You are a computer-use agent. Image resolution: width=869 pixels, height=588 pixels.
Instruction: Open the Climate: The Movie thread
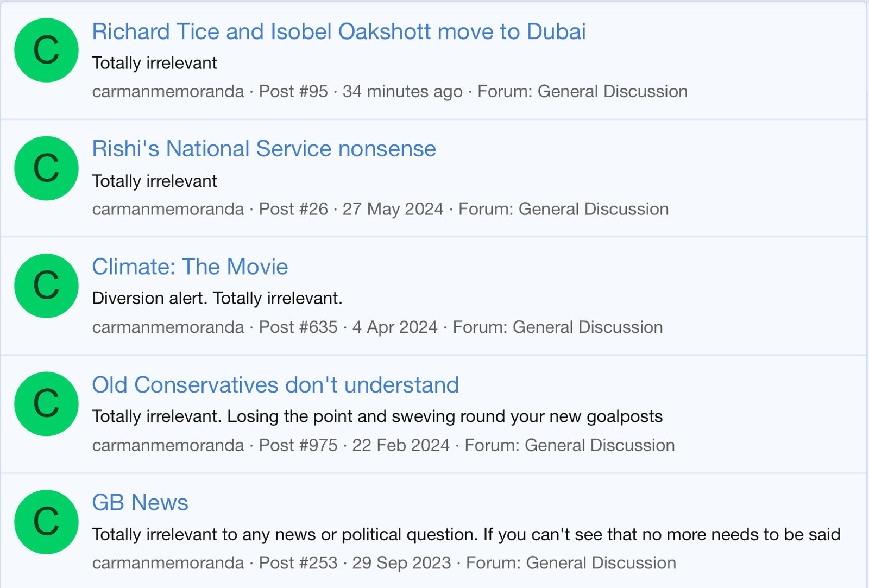pyautogui.click(x=190, y=267)
